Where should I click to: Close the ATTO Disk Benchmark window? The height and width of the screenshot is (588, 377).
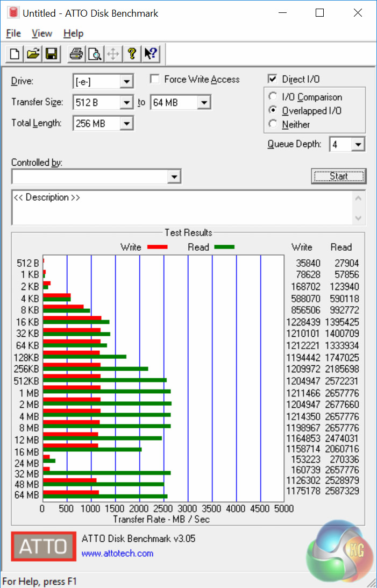358,13
